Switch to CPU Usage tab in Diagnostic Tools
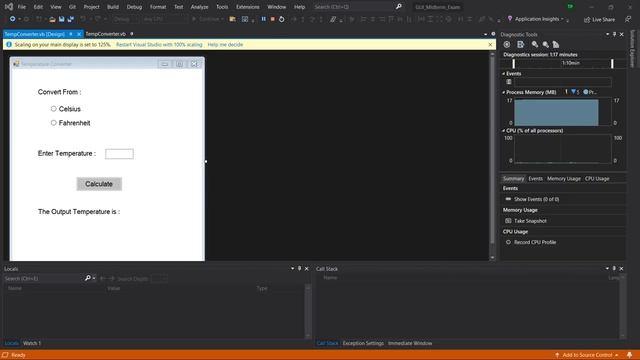 pos(597,179)
